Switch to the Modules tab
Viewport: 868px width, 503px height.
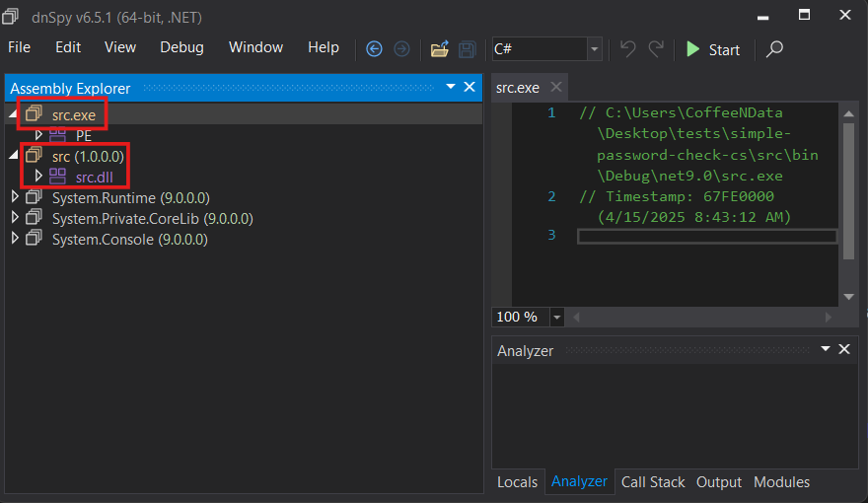tap(781, 482)
